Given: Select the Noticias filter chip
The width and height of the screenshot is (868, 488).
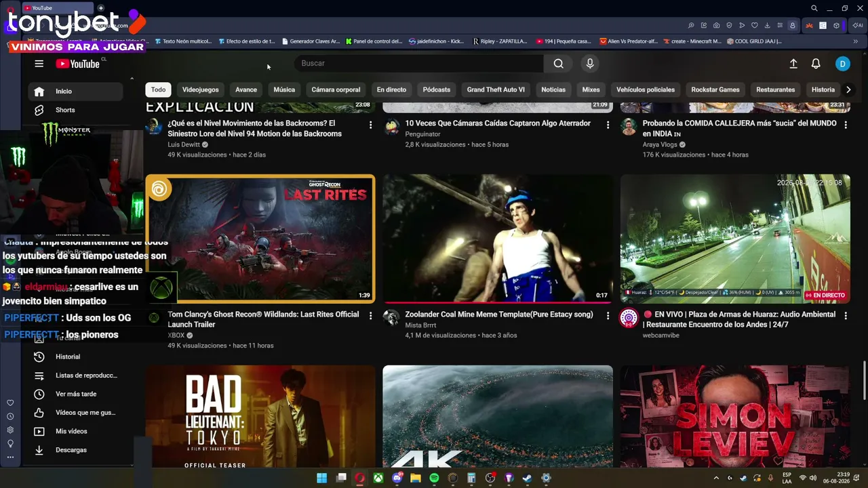Looking at the screenshot, I should pyautogui.click(x=553, y=89).
